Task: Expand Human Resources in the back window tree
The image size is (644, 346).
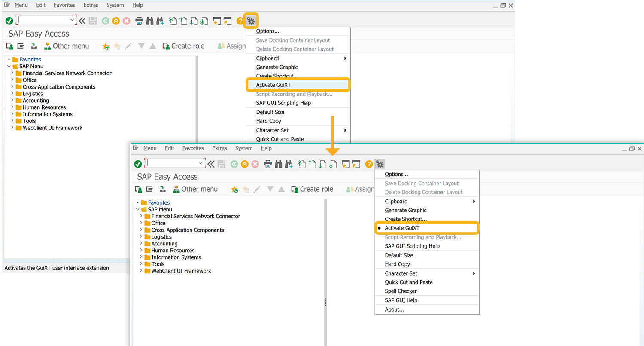Action: (12, 107)
